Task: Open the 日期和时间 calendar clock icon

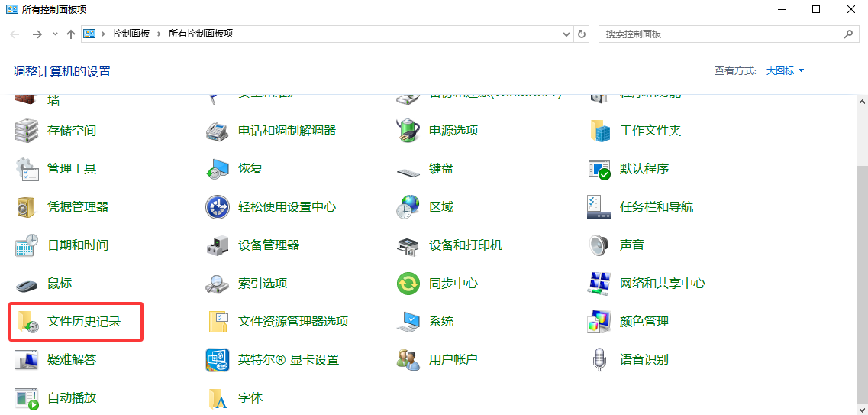Action: tap(26, 245)
